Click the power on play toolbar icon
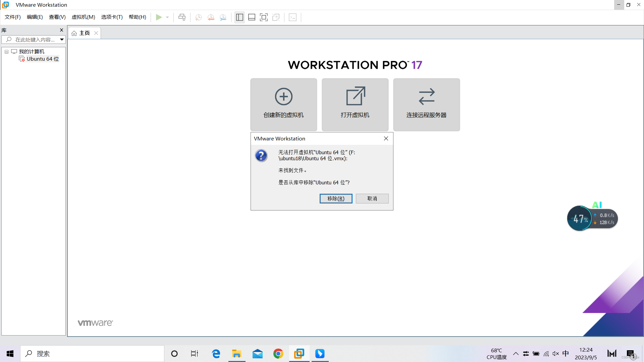644x362 pixels. coord(159,17)
